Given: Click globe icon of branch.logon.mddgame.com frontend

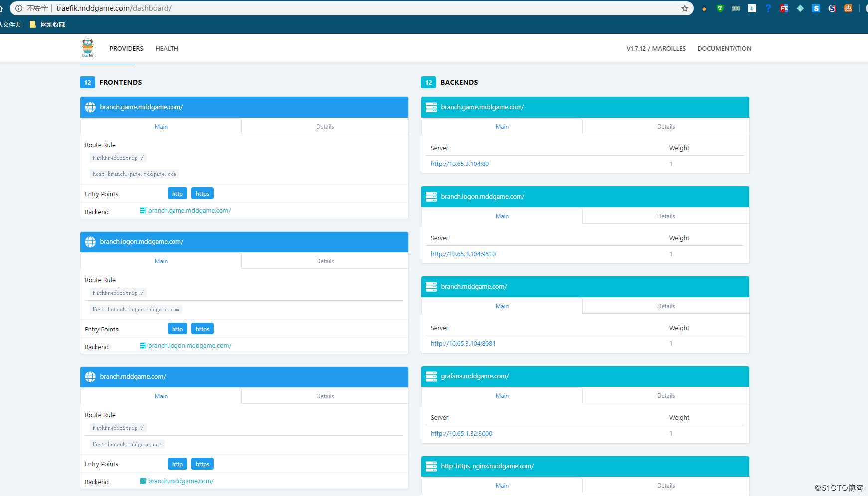Looking at the screenshot, I should coord(90,242).
